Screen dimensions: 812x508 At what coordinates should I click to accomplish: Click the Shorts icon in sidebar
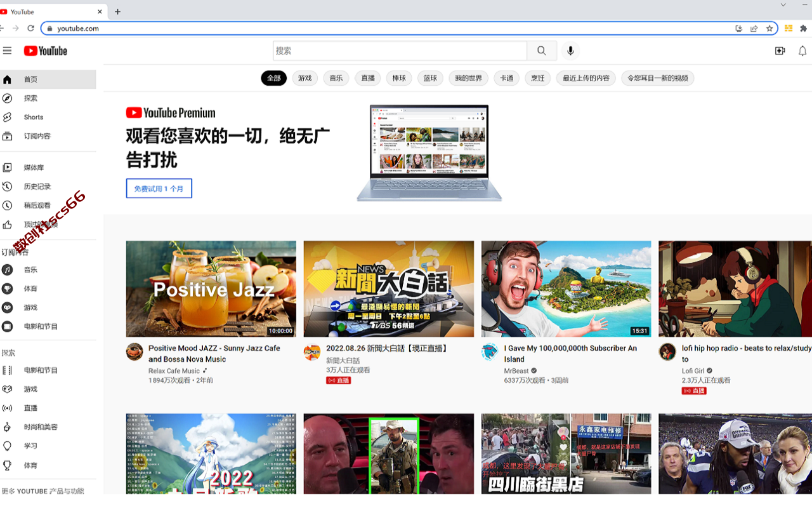[x=7, y=117]
